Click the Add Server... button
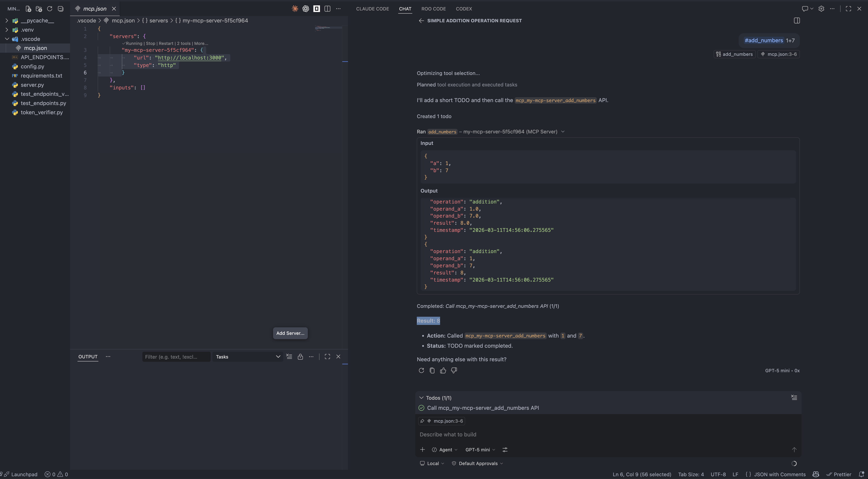The width and height of the screenshot is (868, 479). point(290,333)
